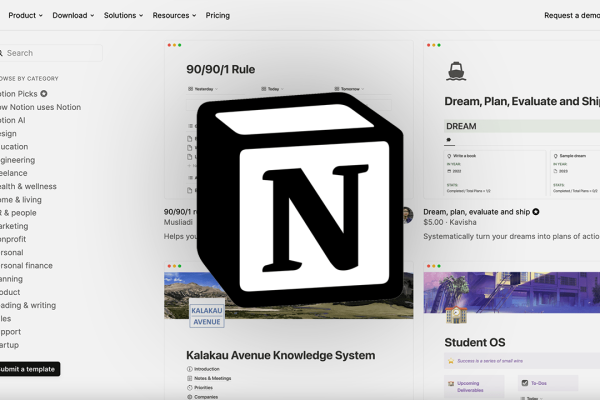Click the ship icon in Dream template
Image resolution: width=600 pixels, height=400 pixels.
tap(456, 71)
